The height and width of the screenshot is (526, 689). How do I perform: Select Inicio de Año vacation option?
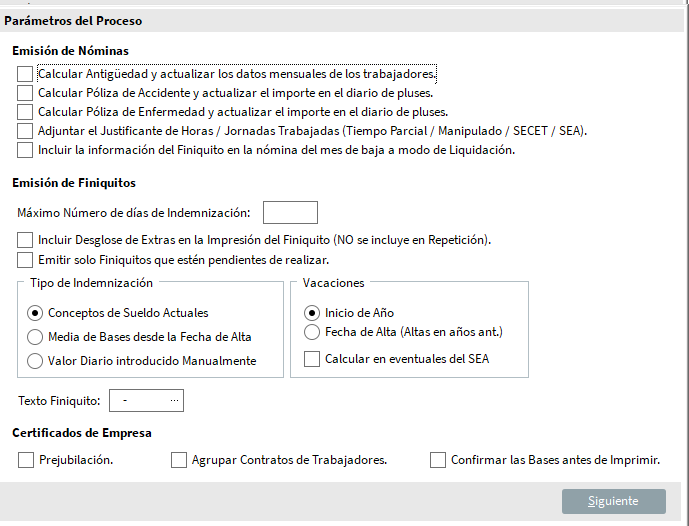coord(312,313)
